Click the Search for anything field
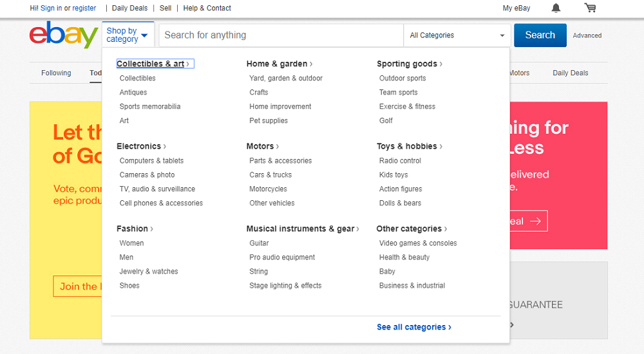 click(x=281, y=35)
